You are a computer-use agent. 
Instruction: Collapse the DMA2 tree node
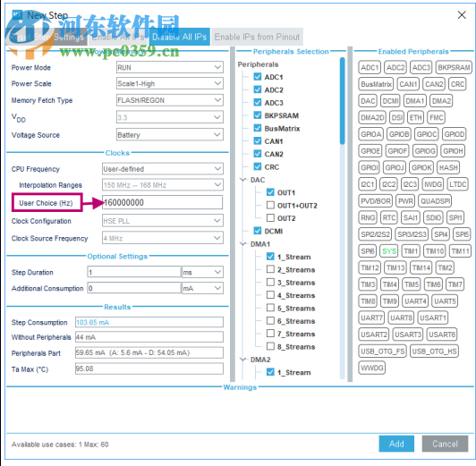[x=243, y=360]
